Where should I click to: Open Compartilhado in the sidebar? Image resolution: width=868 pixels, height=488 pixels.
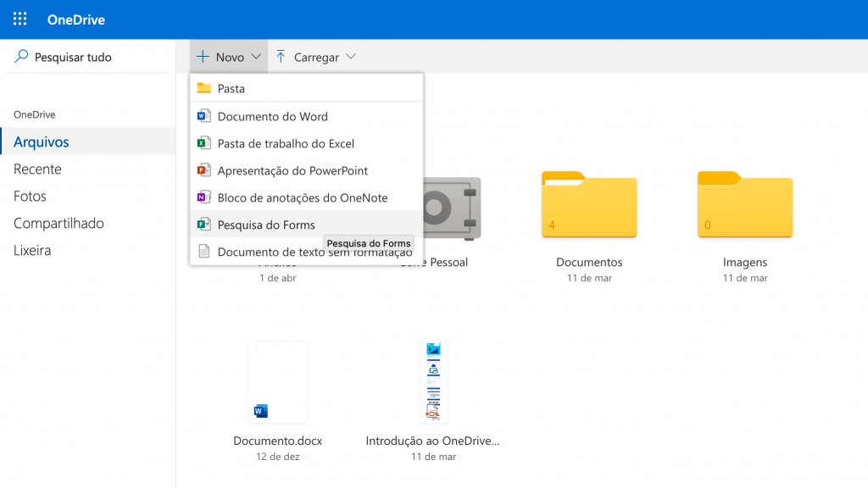pyautogui.click(x=88, y=223)
